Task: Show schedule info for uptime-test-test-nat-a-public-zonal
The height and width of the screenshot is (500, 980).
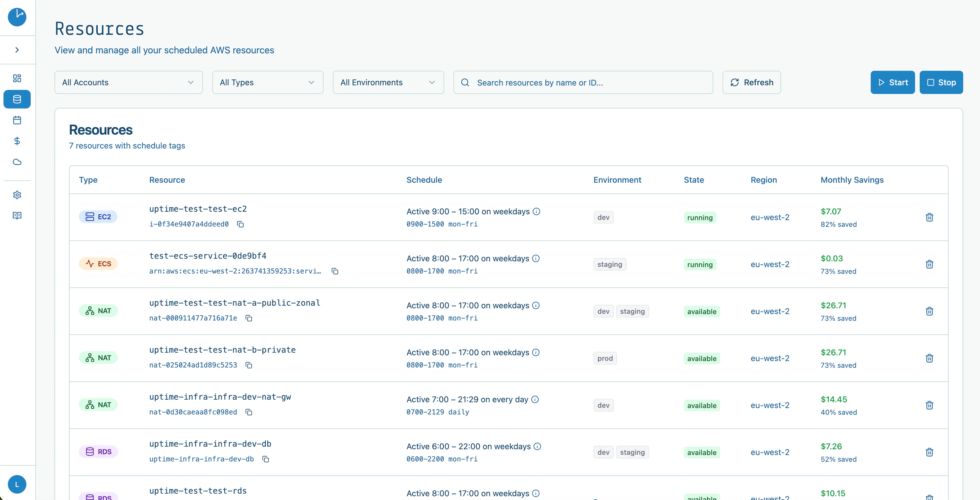Action: click(536, 306)
